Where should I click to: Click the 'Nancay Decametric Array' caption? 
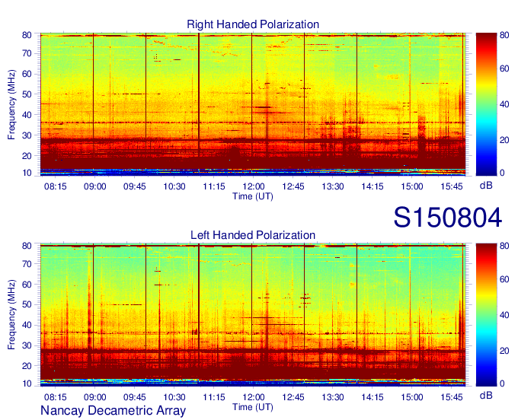[113, 410]
